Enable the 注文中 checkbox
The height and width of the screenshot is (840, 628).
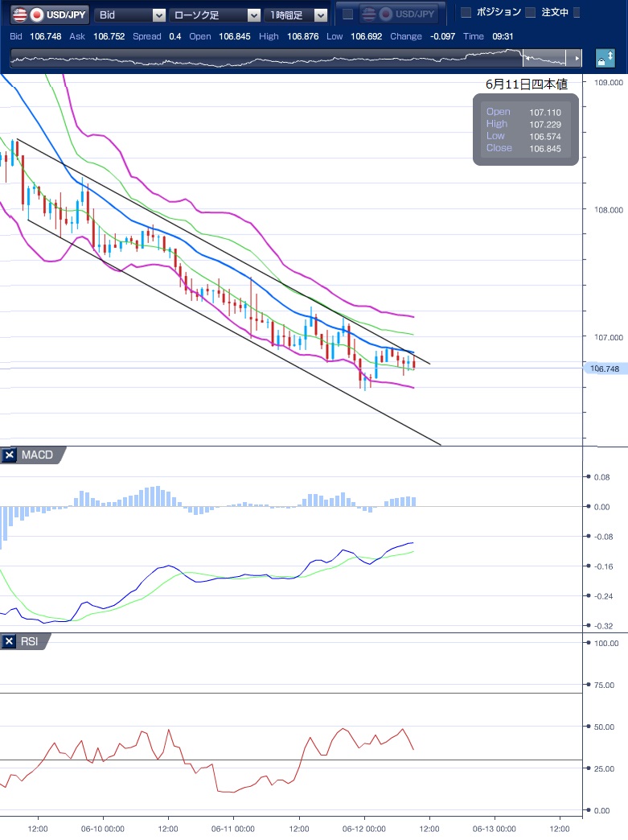[x=530, y=13]
